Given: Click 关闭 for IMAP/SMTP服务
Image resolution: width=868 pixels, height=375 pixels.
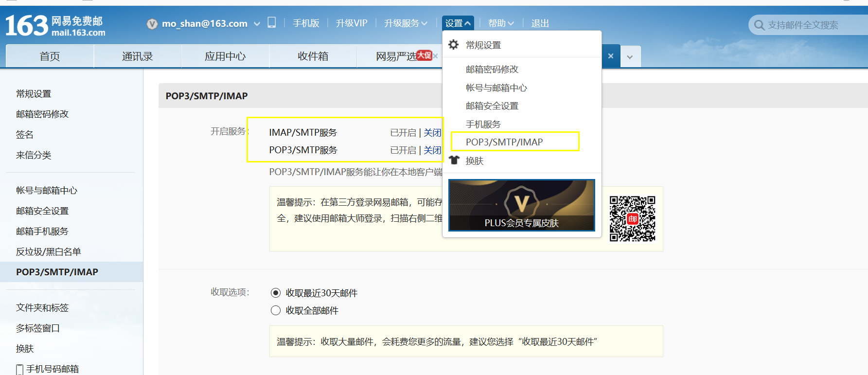Looking at the screenshot, I should 432,133.
